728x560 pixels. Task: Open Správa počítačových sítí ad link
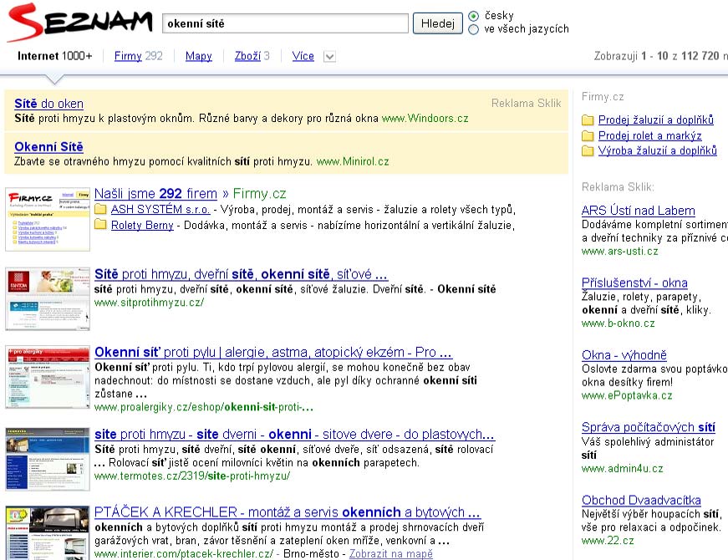point(648,427)
